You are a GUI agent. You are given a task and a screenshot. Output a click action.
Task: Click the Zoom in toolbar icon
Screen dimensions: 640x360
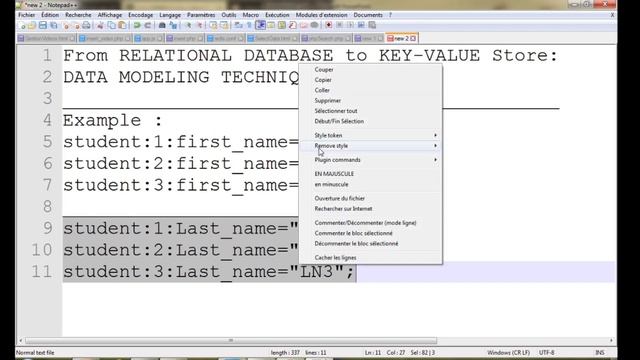(188, 25)
